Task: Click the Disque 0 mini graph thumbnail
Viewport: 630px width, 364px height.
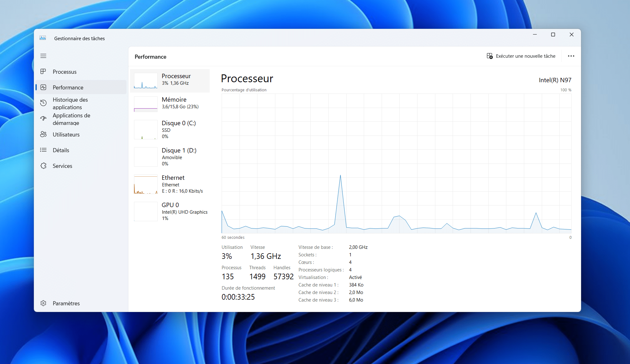Action: coord(146,130)
